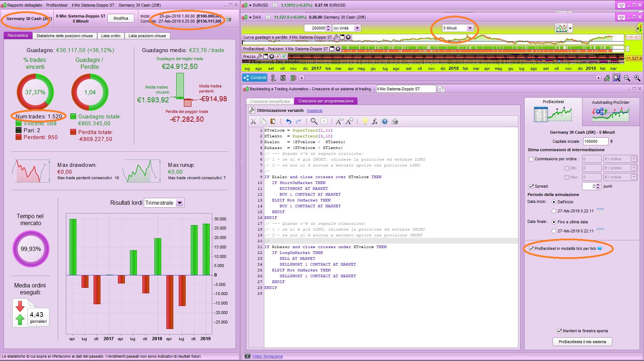The height and width of the screenshot is (361, 644).
Task: Select specific end date radio button
Action: click(554, 231)
